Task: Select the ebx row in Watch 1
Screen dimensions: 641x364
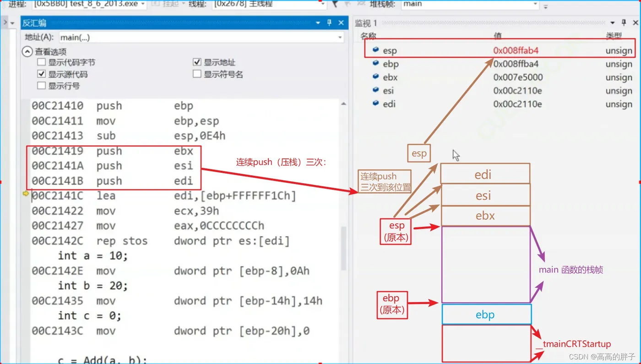Action: [499, 77]
